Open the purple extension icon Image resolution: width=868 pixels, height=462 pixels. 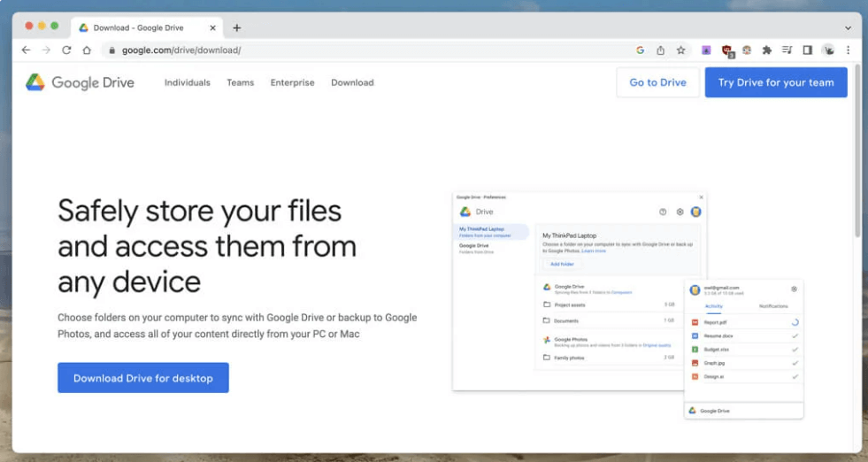click(x=706, y=50)
